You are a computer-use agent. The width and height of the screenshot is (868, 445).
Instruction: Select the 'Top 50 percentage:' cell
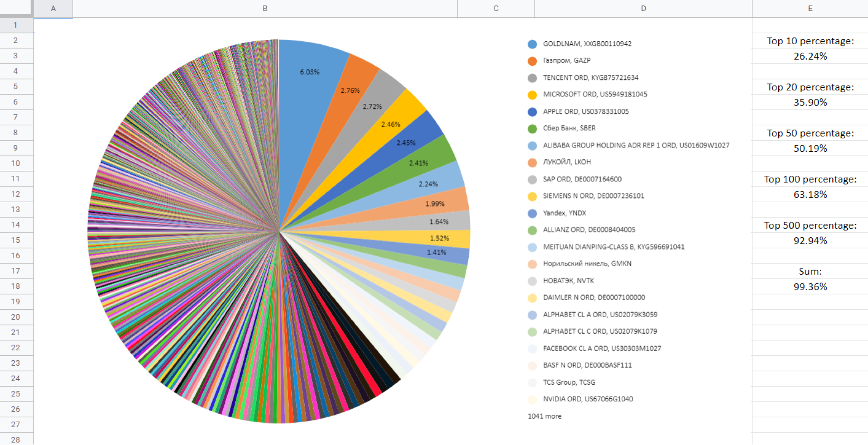click(x=810, y=133)
